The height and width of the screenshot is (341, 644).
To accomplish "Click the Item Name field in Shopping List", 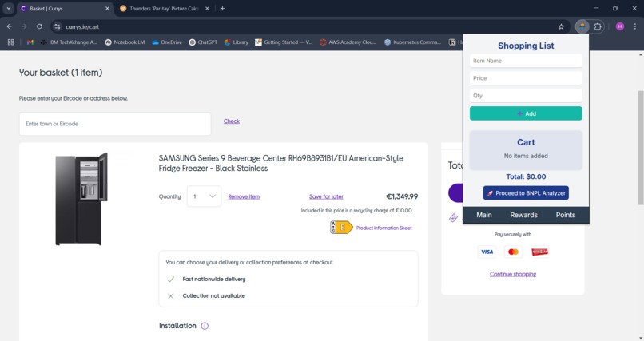I will pyautogui.click(x=526, y=61).
